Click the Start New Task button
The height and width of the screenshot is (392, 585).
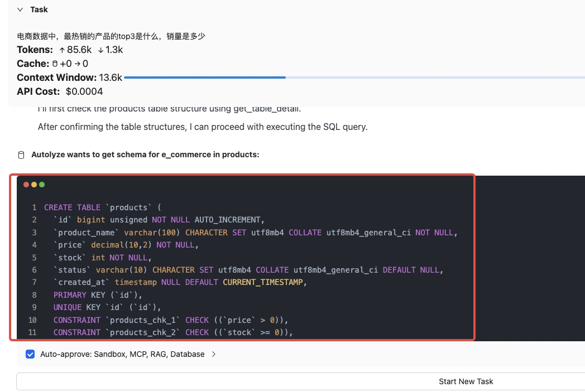click(466, 381)
